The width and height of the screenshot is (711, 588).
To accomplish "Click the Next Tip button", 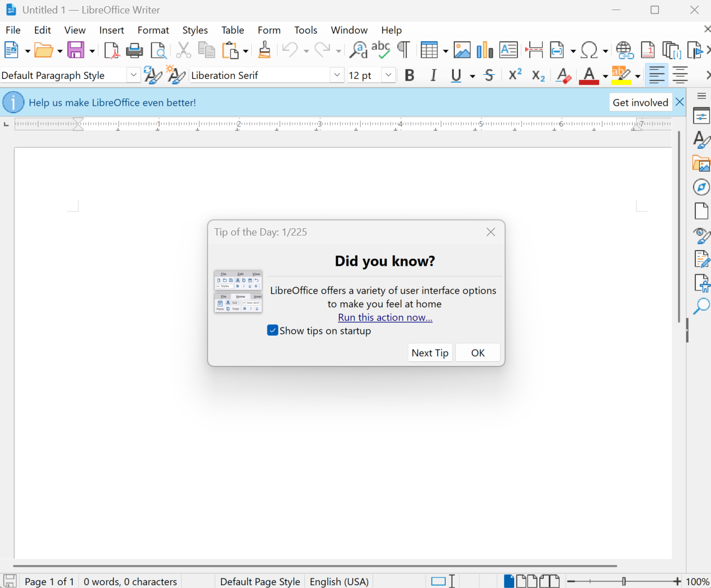I will click(430, 353).
